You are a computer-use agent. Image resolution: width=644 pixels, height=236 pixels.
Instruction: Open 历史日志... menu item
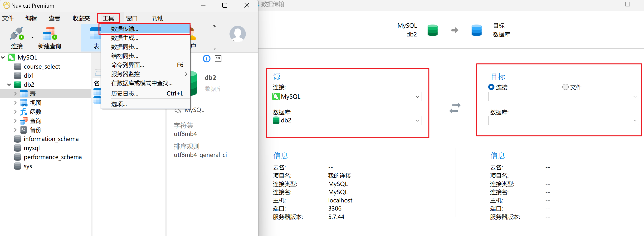(x=145, y=93)
